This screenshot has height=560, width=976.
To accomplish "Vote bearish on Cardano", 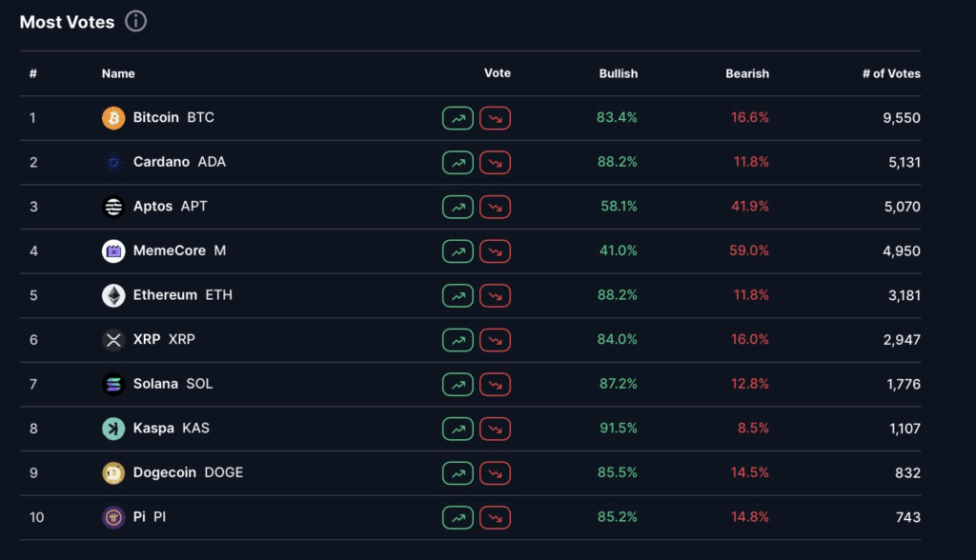I will click(x=495, y=163).
